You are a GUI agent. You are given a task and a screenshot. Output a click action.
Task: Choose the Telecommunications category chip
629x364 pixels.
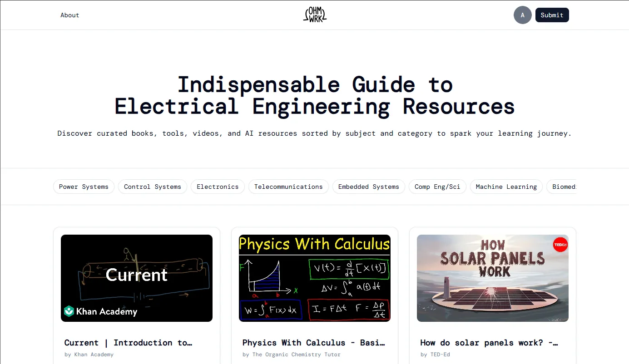tap(288, 187)
